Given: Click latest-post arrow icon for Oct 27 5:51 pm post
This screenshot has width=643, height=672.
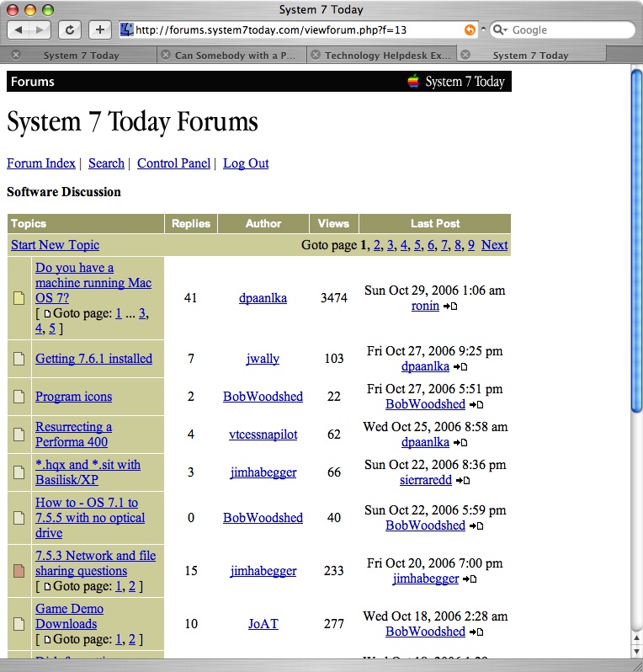Looking at the screenshot, I should [x=476, y=404].
